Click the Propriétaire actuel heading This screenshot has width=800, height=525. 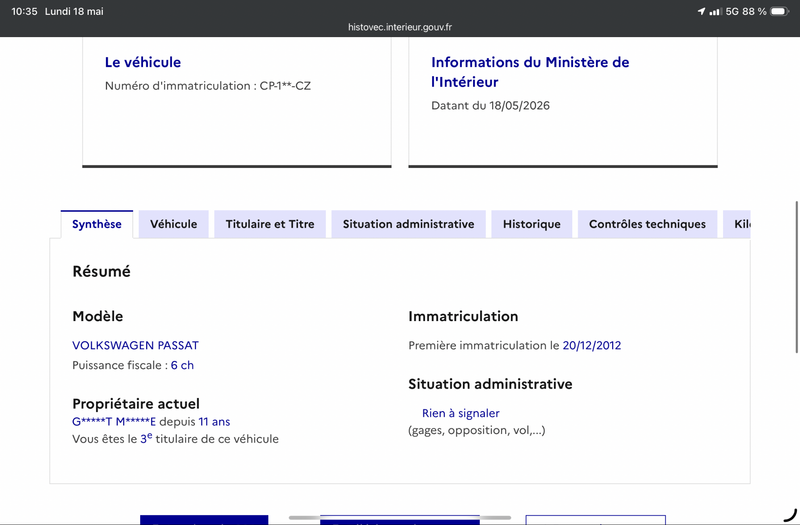click(x=136, y=404)
